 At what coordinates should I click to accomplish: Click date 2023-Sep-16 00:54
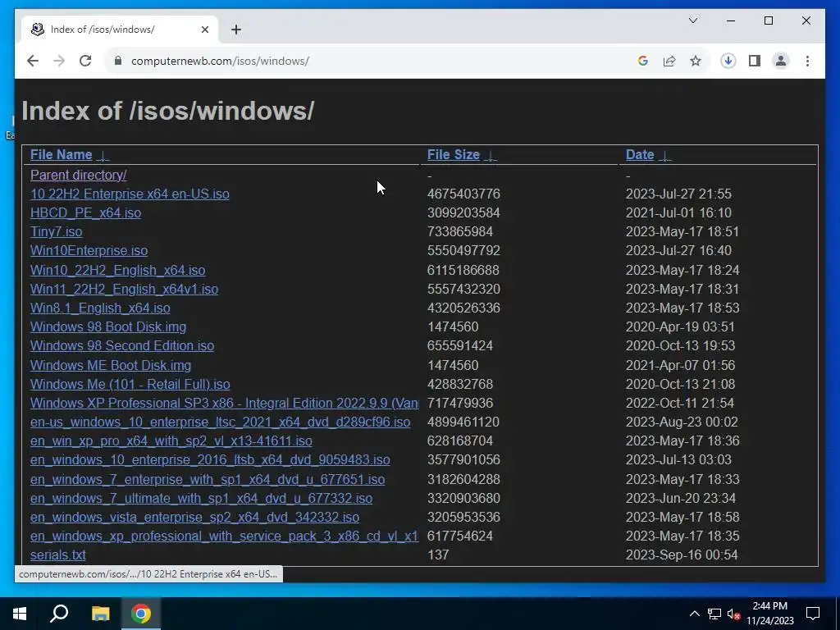[x=682, y=555]
